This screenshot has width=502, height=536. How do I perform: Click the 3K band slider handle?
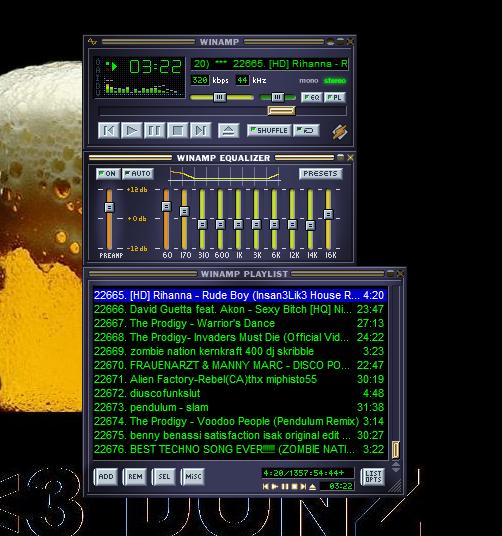(x=256, y=224)
